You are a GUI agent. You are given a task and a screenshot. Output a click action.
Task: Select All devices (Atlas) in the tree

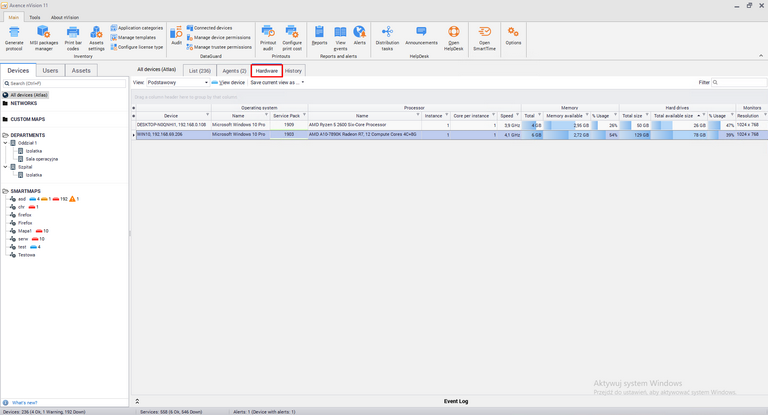click(x=25, y=95)
